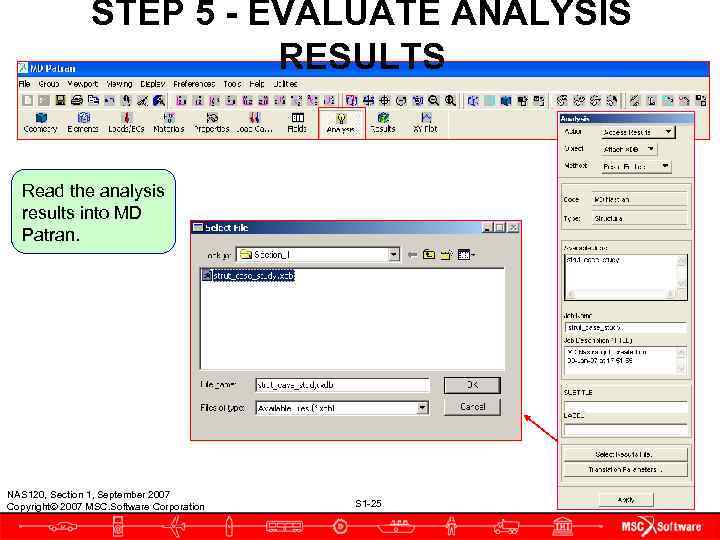Open the File menu
The image size is (720, 540).
(24, 84)
